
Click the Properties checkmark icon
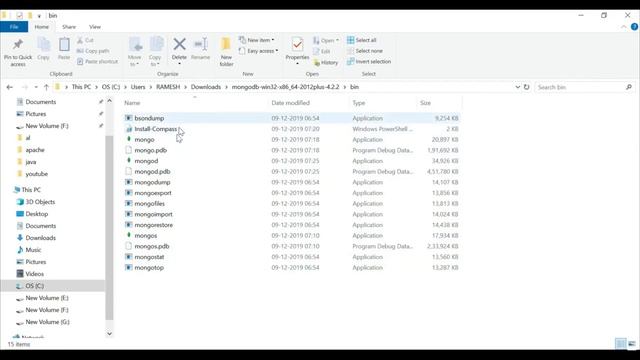tap(297, 44)
